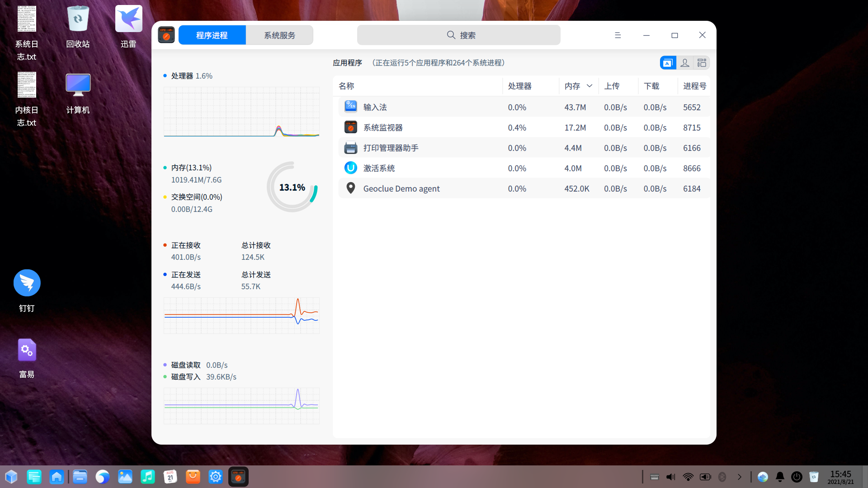Show my processes filter icon
Image resolution: width=868 pixels, height=488 pixels.
[x=685, y=63]
